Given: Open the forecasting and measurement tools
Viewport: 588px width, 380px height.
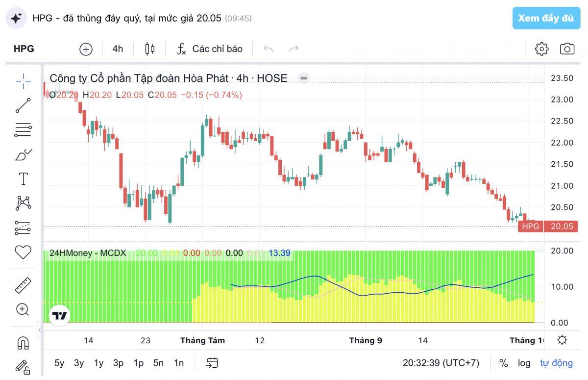Looking at the screenshot, I should click(x=23, y=228).
